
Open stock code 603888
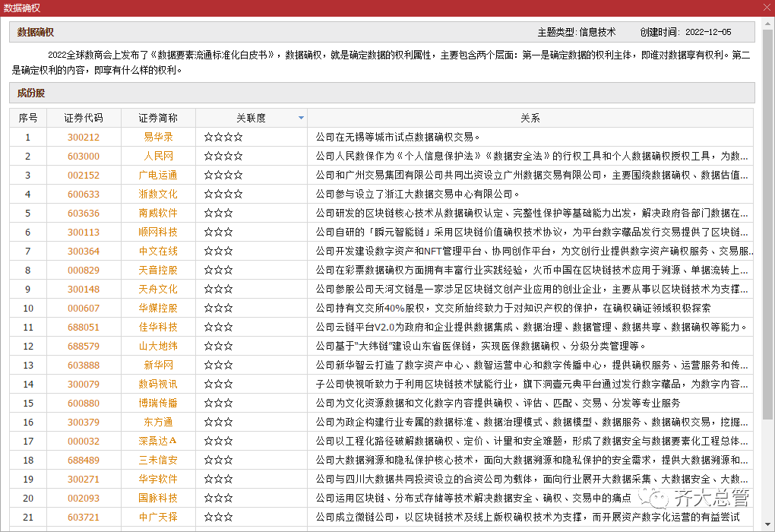tap(84, 365)
